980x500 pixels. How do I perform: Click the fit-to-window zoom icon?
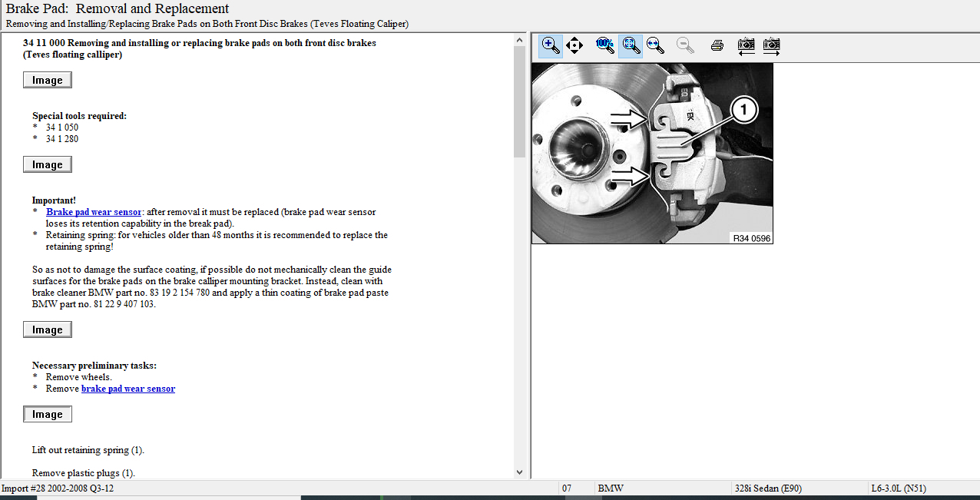coord(631,45)
